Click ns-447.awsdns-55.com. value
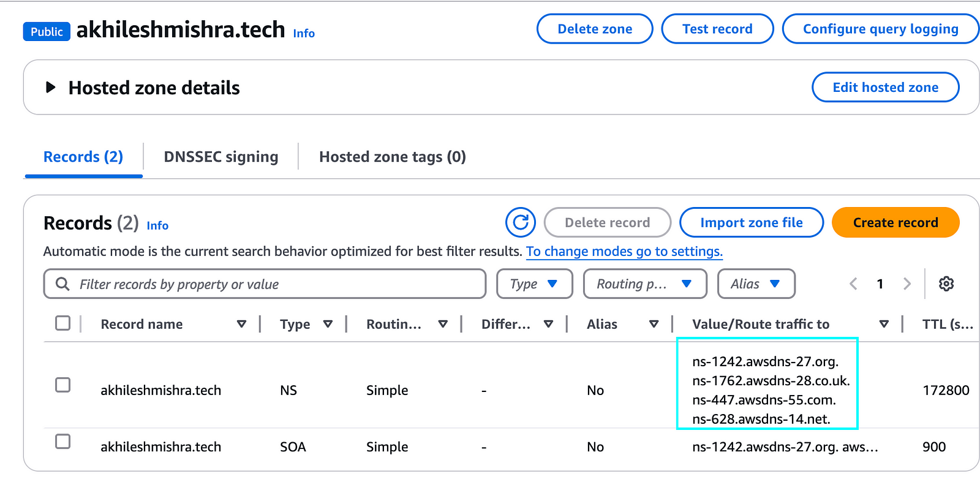 [764, 400]
